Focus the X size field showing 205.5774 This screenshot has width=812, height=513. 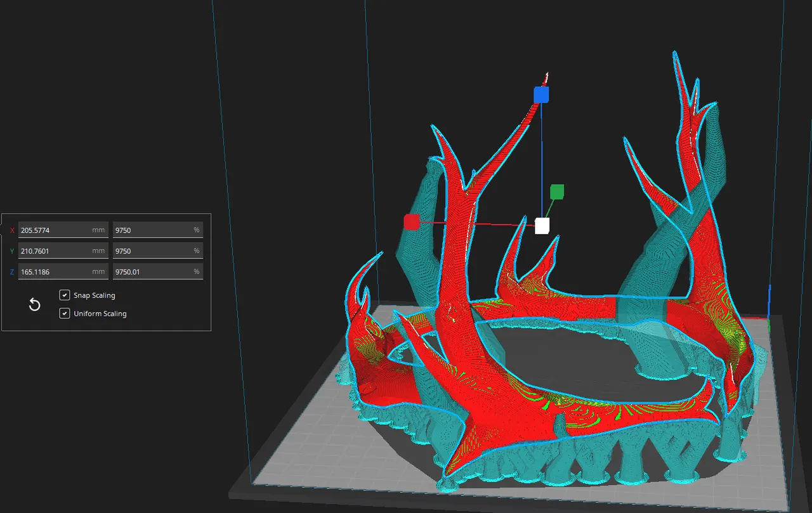(63, 230)
